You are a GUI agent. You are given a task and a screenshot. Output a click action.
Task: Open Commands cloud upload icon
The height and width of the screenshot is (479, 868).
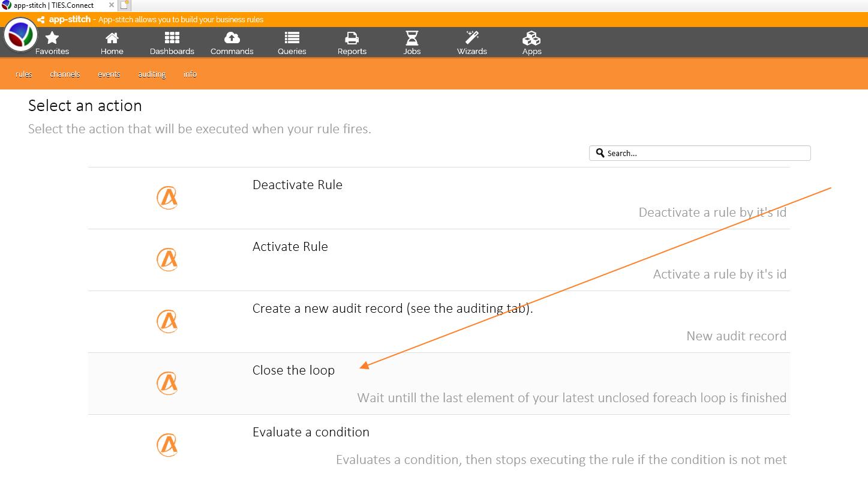[x=232, y=39]
